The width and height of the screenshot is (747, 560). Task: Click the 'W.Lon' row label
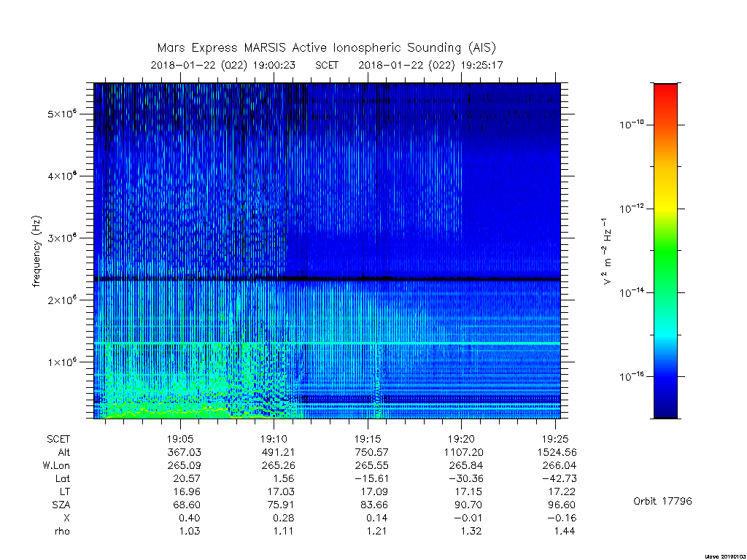[x=56, y=465]
